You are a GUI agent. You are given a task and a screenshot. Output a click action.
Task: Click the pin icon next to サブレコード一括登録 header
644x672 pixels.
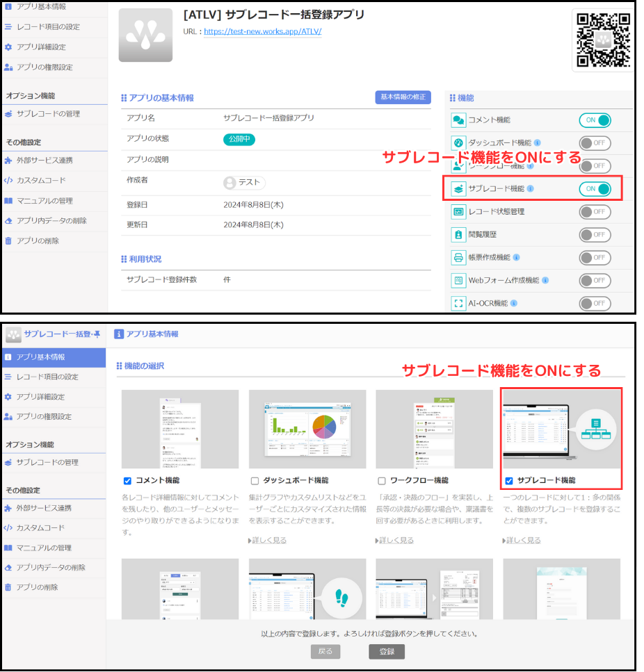97,334
